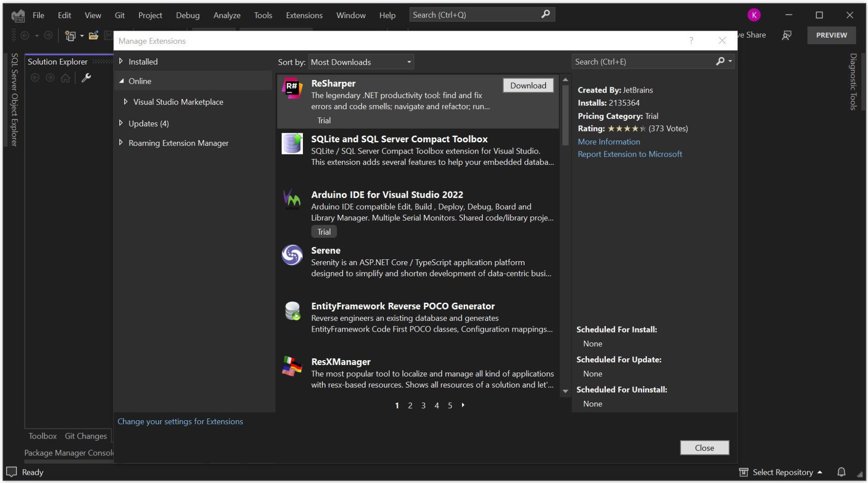Click the Open File toolbar icon
The width and height of the screenshot is (868, 483).
[x=94, y=35]
